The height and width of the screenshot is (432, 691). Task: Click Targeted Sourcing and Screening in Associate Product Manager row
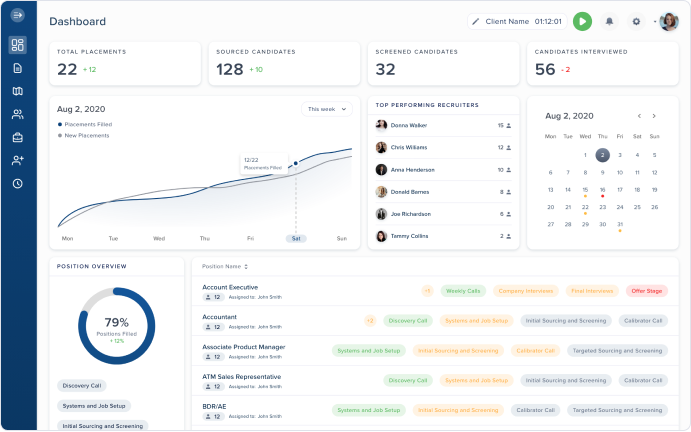coord(617,351)
